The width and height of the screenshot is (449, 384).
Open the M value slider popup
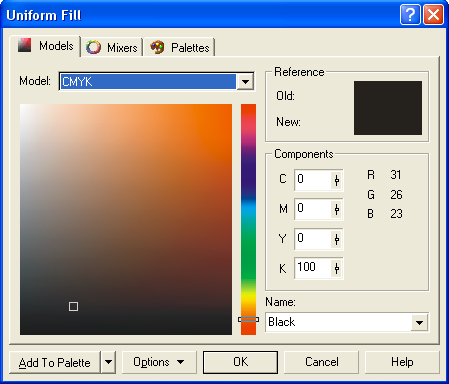(337, 209)
